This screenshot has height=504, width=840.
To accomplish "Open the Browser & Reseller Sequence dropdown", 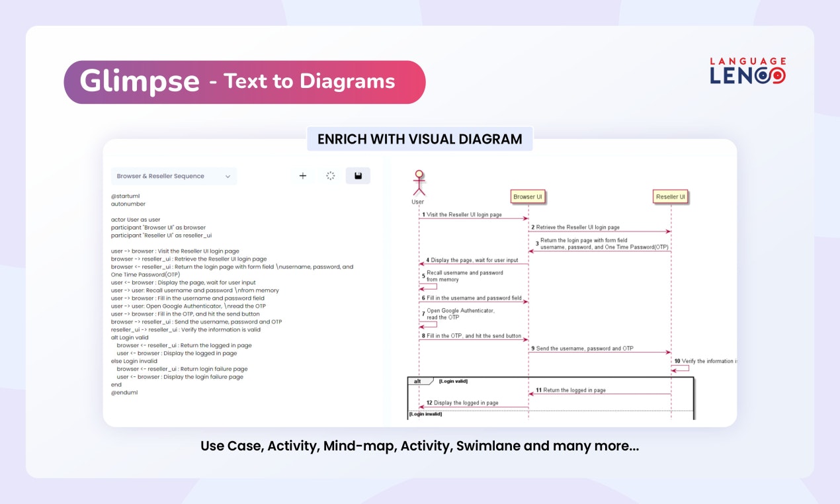I will (174, 176).
